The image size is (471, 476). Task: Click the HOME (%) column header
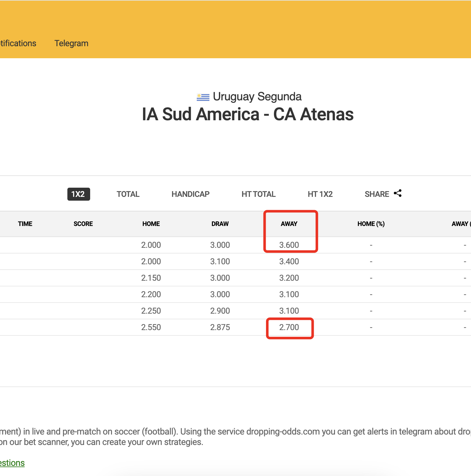[371, 224]
